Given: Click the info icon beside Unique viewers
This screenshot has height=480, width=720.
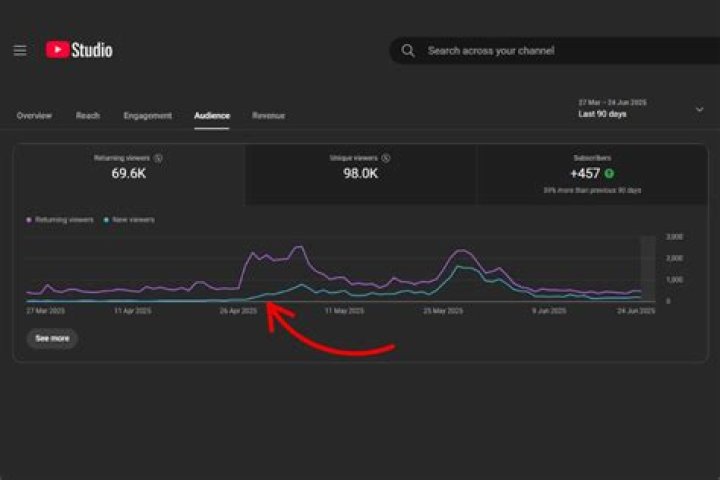Looking at the screenshot, I should click(x=386, y=158).
